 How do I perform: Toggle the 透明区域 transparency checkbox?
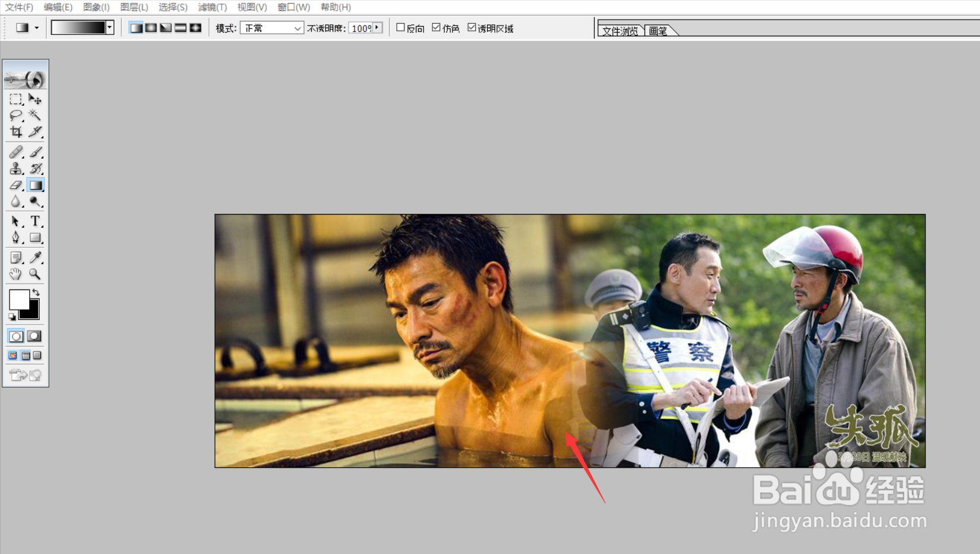472,27
